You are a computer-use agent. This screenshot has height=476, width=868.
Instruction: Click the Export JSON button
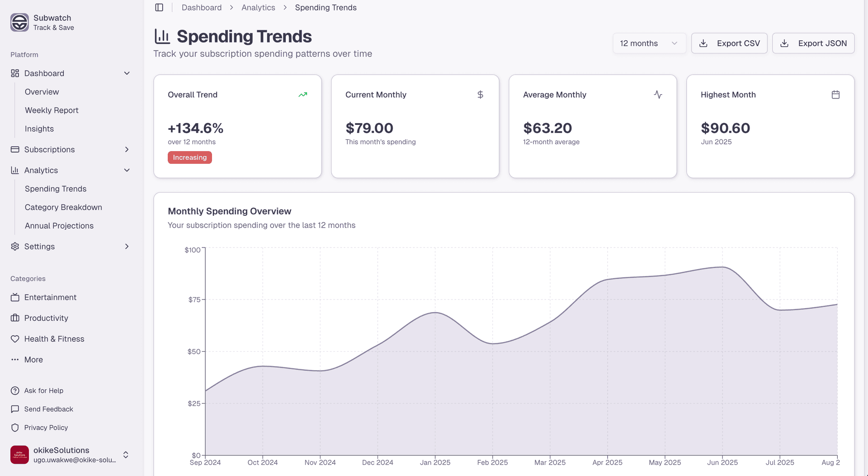pyautogui.click(x=813, y=43)
